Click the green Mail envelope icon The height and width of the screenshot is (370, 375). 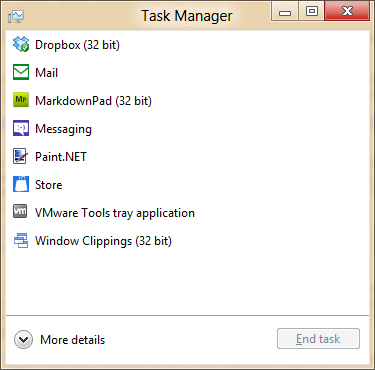21,72
